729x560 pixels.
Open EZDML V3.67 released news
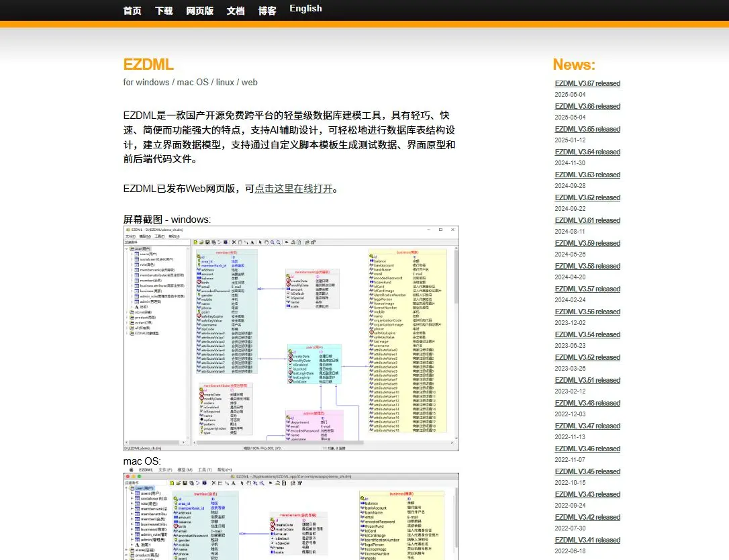[587, 84]
